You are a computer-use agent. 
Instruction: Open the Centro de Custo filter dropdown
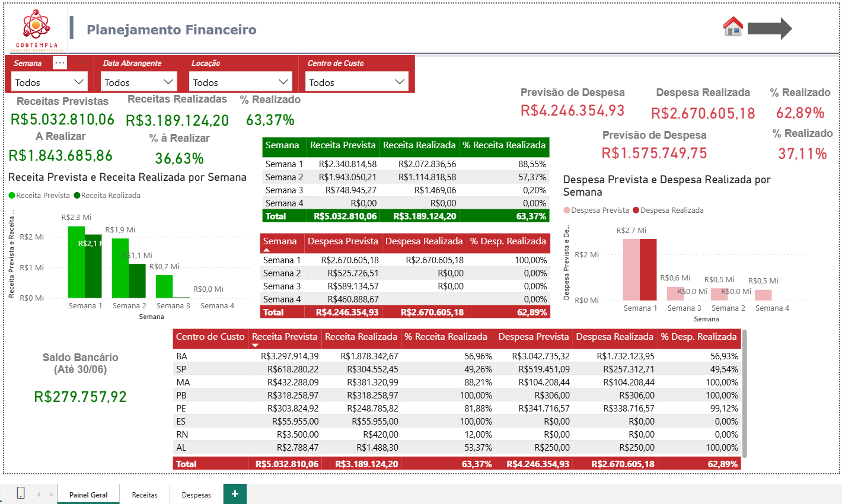[x=358, y=82]
